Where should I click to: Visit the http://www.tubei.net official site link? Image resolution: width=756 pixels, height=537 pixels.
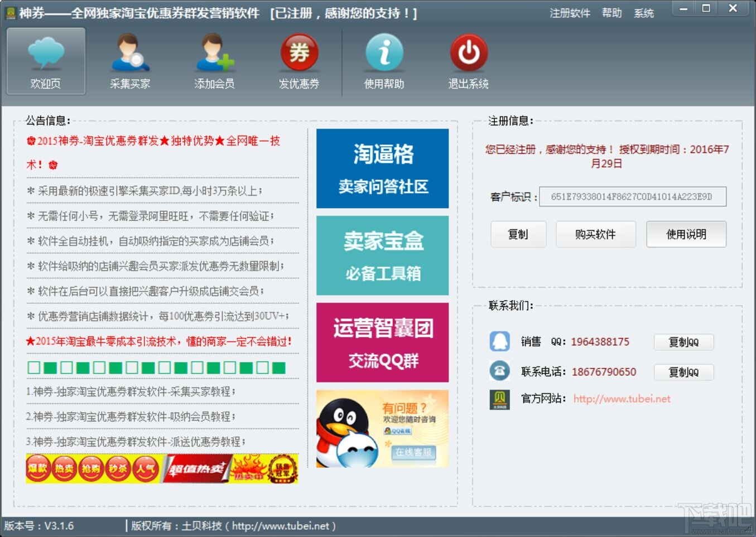[x=622, y=399]
